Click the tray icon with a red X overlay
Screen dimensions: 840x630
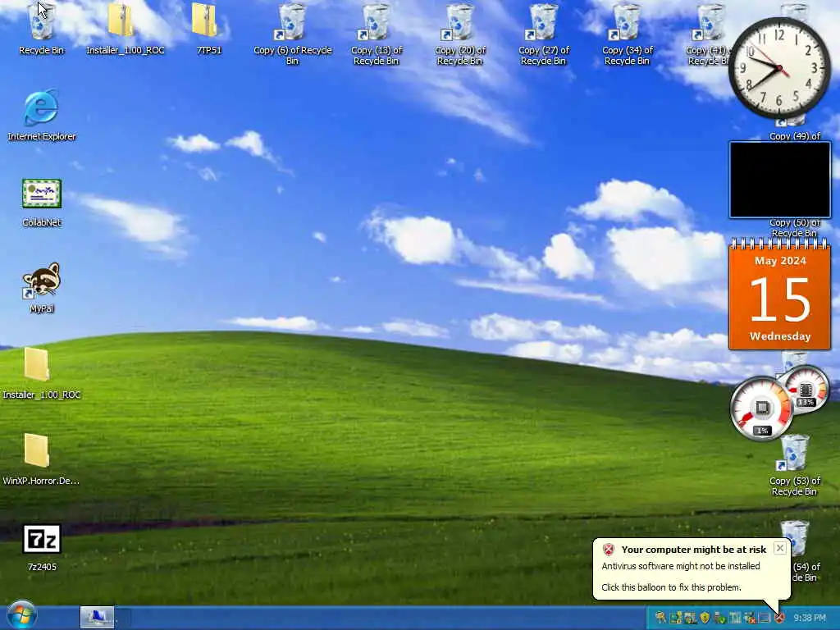(x=750, y=619)
